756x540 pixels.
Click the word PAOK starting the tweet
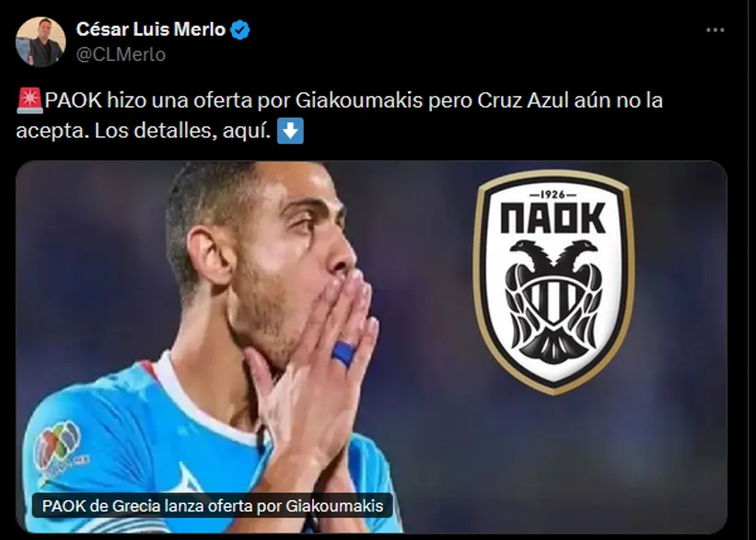tap(74, 100)
